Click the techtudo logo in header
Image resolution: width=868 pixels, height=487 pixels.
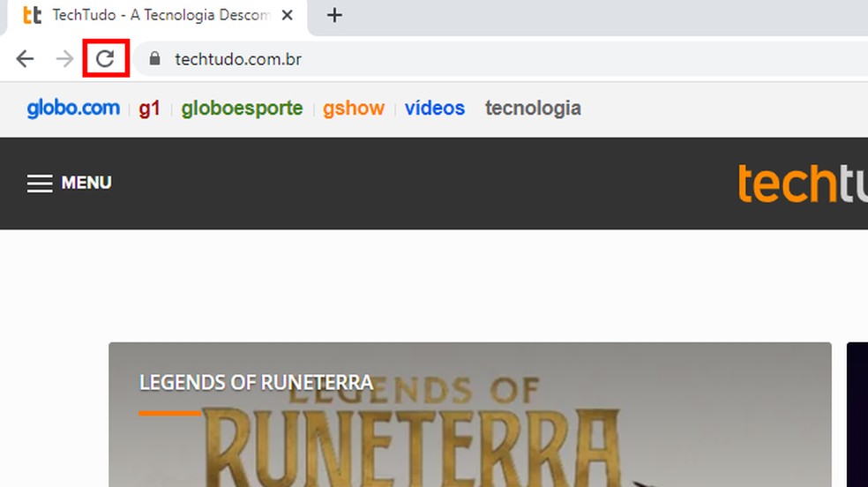[x=803, y=184]
